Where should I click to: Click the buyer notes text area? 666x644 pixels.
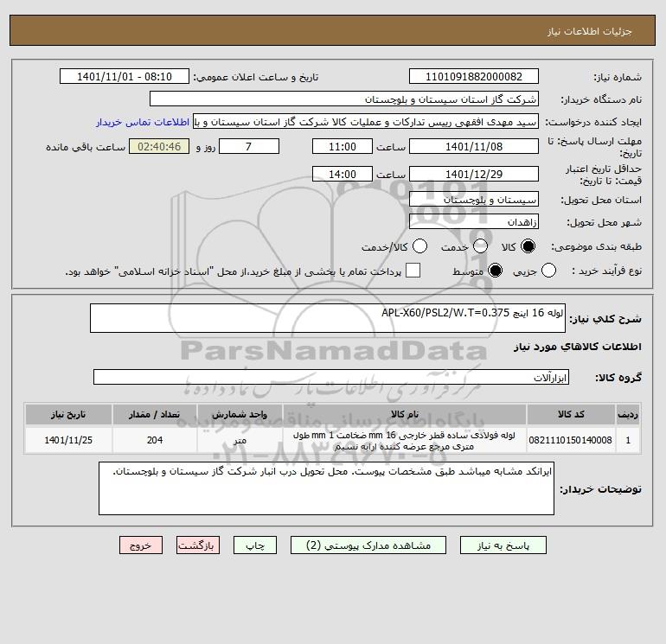pyautogui.click(x=326, y=488)
